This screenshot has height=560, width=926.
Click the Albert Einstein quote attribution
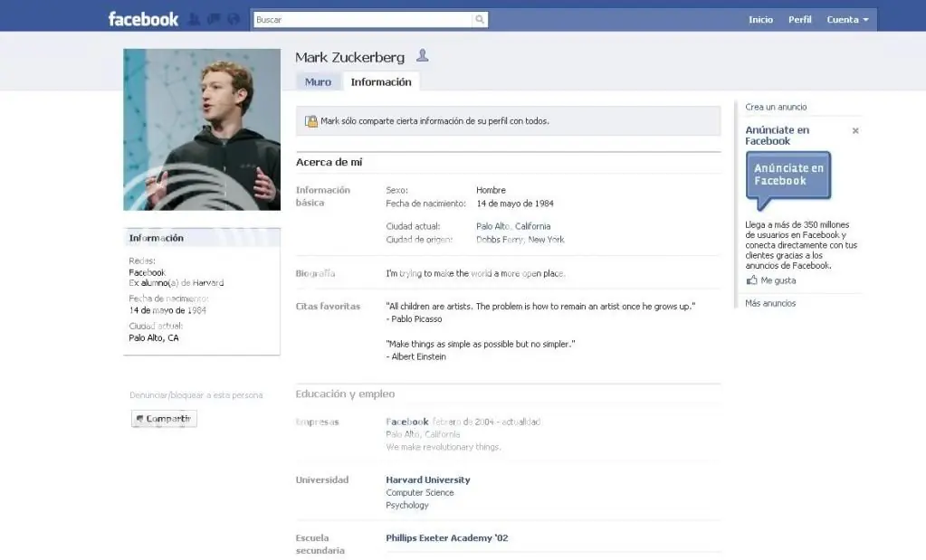click(415, 356)
